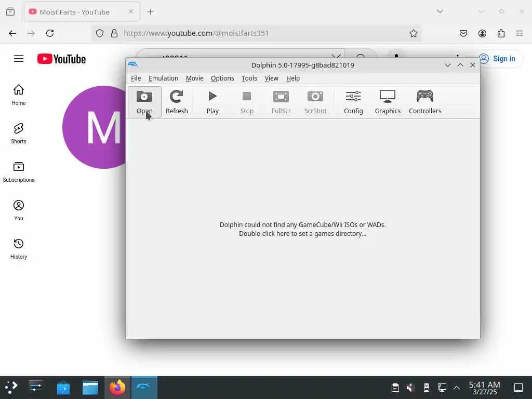Click the Moist Farts channel avatar

(95, 127)
